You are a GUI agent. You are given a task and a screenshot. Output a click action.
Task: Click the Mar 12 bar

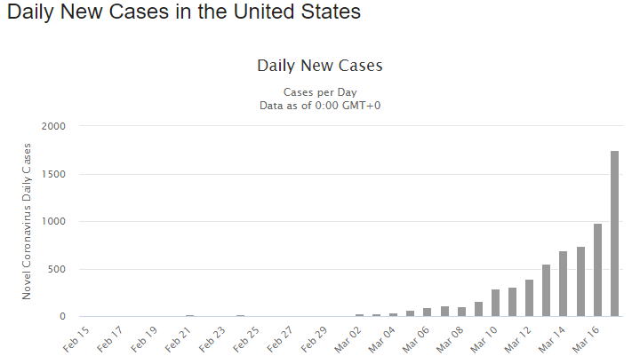pos(529,298)
